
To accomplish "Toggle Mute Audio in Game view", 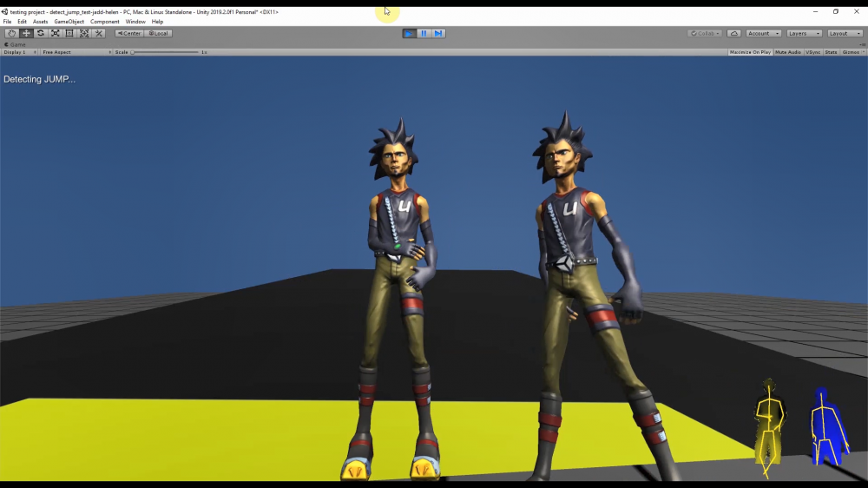I will click(787, 52).
